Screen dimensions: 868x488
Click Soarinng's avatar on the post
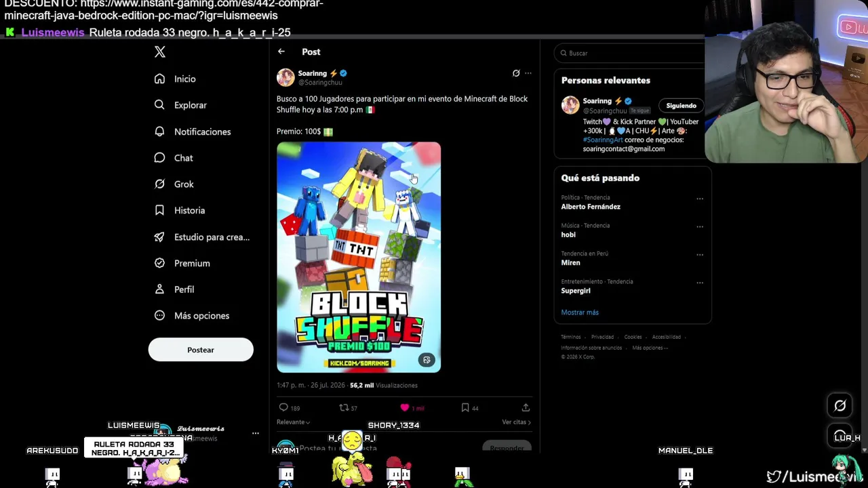point(285,77)
